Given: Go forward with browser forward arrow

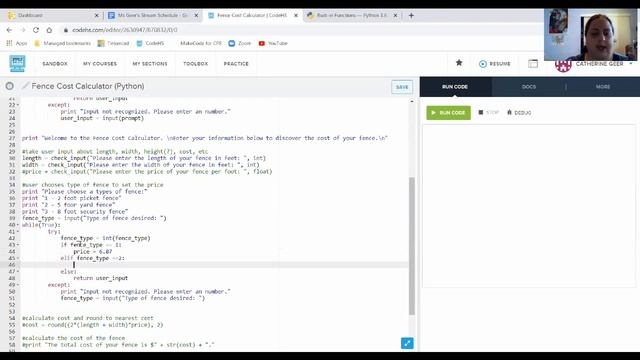Looking at the screenshot, I should point(22,30).
